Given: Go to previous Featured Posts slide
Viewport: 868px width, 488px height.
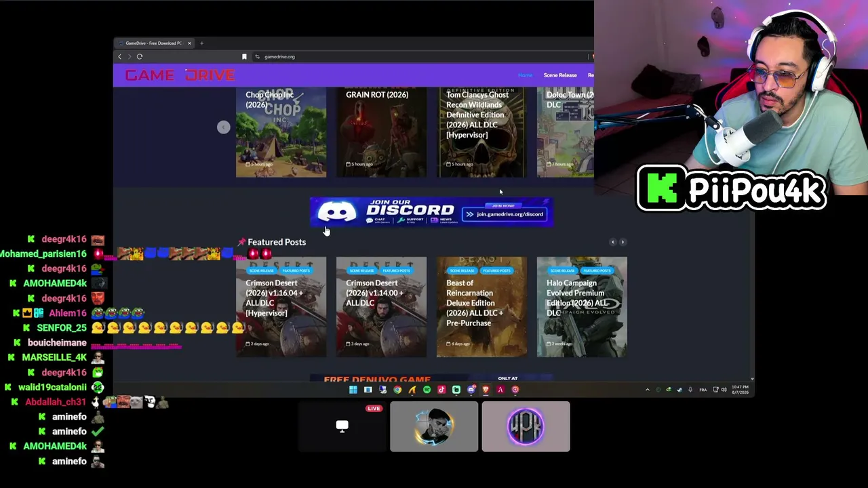Looking at the screenshot, I should pyautogui.click(x=612, y=242).
